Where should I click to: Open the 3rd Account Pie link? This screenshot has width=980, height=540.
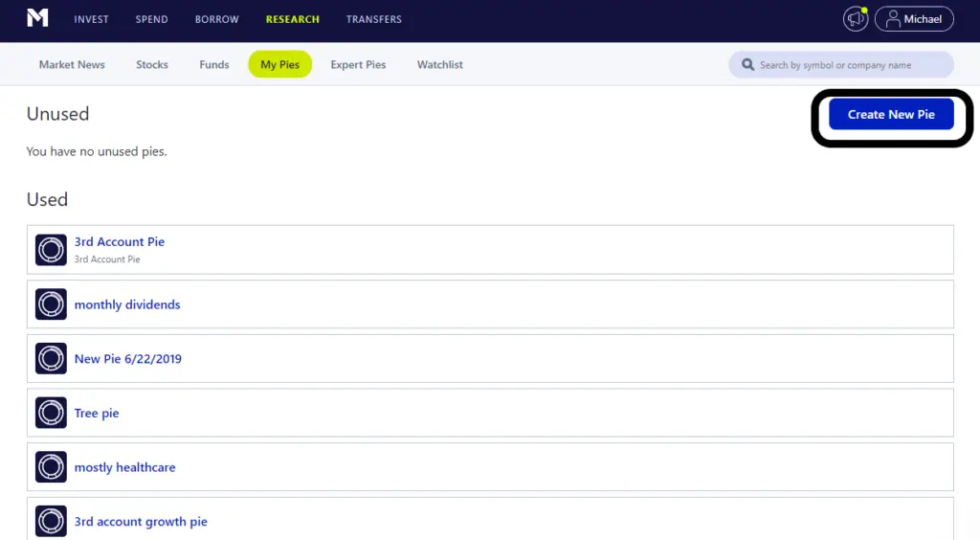point(120,242)
